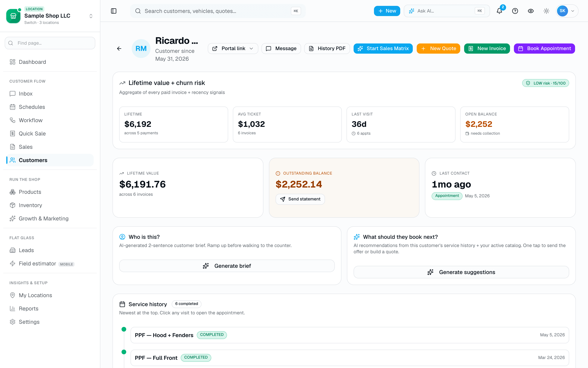Select Quick Sale in sidebar

click(50, 134)
